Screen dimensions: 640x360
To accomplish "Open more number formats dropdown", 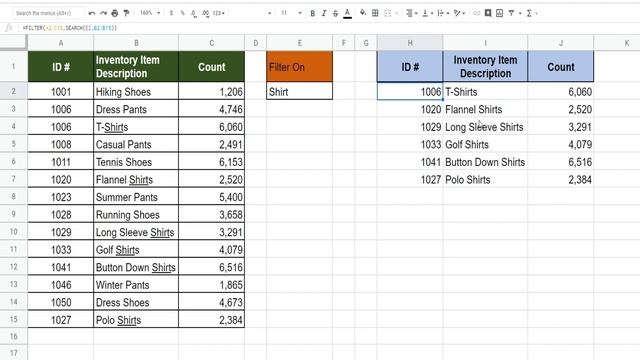I will [218, 13].
